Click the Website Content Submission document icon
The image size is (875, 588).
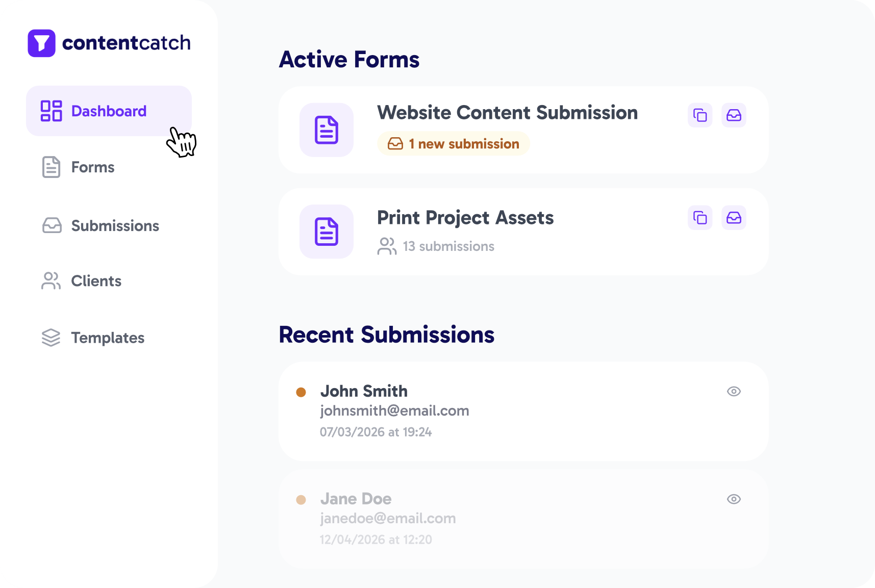(327, 130)
